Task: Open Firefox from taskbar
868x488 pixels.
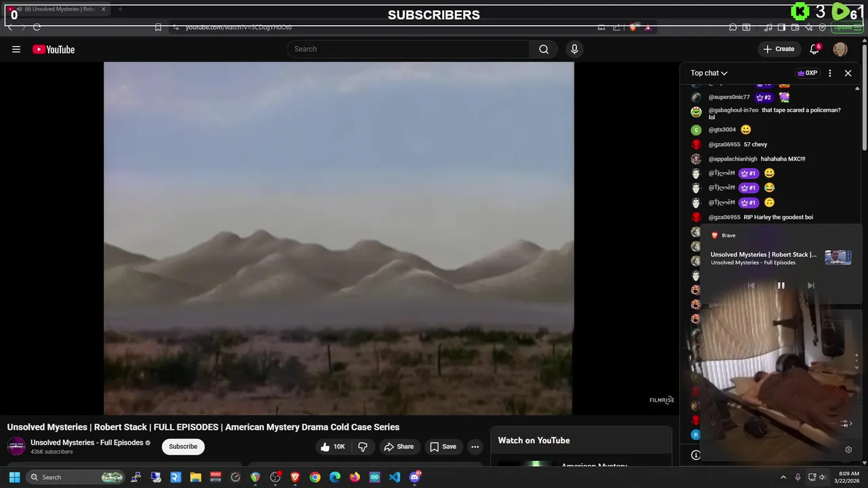Action: click(355, 477)
